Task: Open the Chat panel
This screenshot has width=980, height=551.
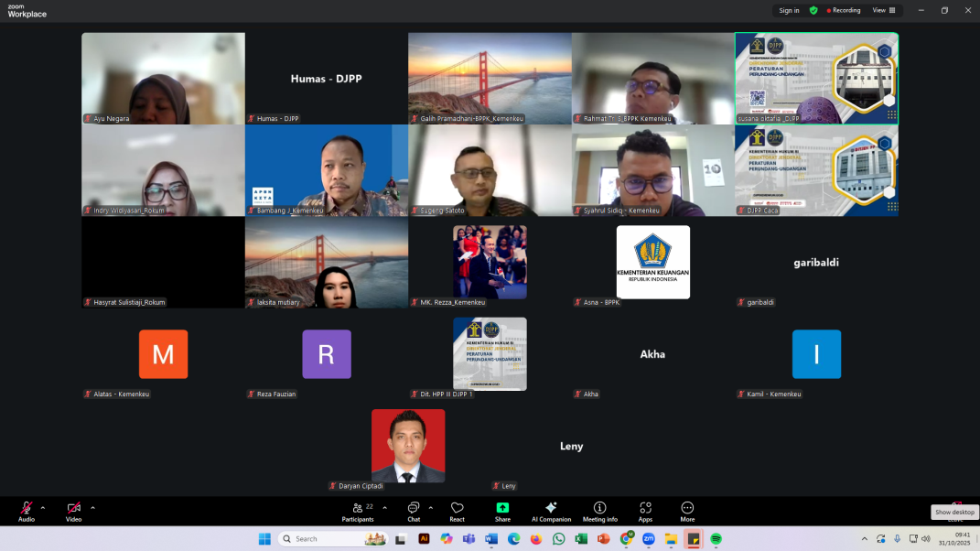Action: (x=414, y=510)
